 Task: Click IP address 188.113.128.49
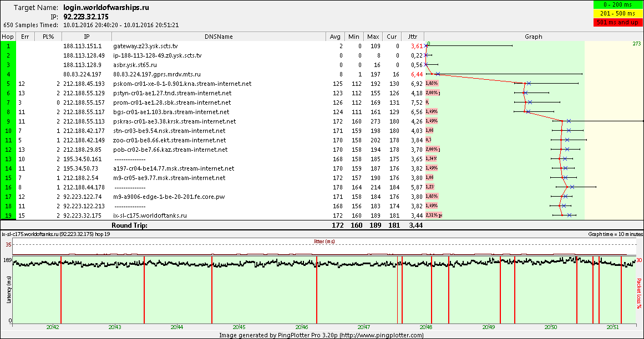84,55
